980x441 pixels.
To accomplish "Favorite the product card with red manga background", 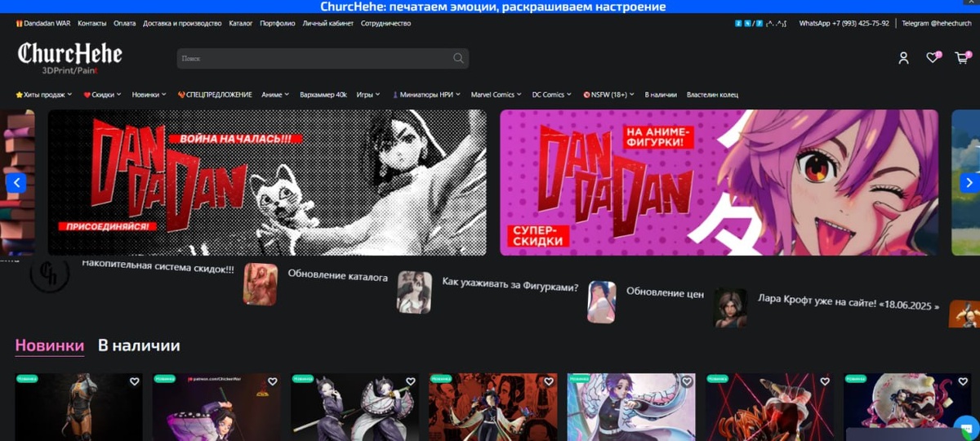I will tap(549, 381).
